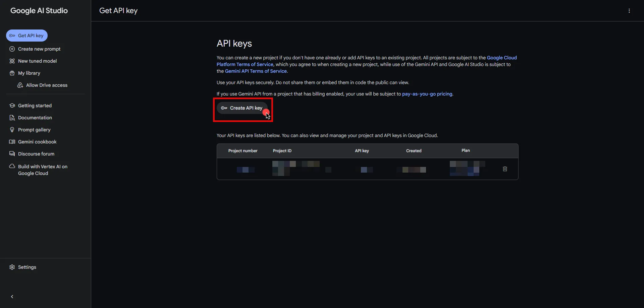Click the Allow Drive access icon

(x=20, y=85)
